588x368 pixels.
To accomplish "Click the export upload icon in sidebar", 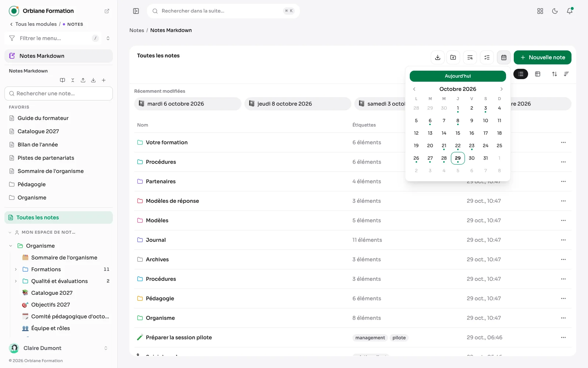I will (x=83, y=80).
